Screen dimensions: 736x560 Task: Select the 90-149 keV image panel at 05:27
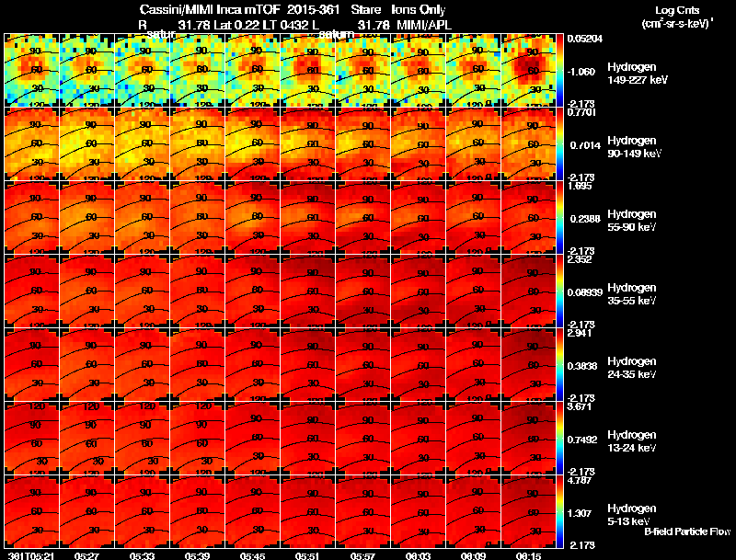pyautogui.click(x=86, y=144)
